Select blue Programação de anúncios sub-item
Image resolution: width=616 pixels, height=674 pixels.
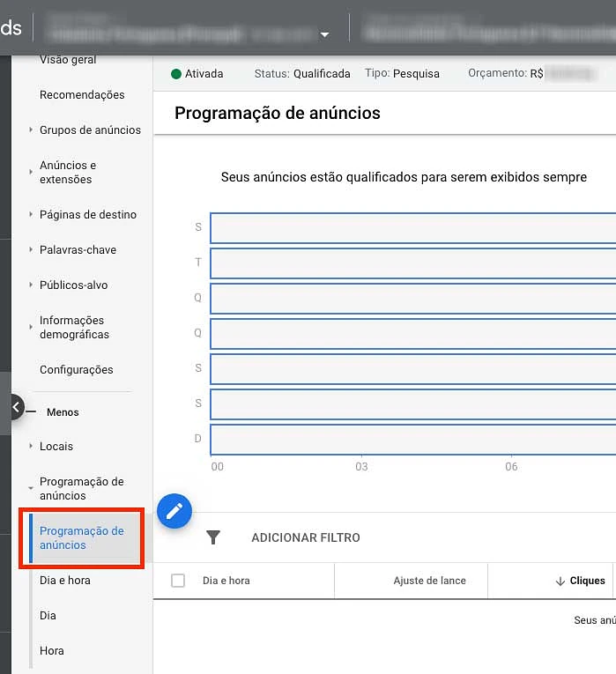[x=82, y=537]
